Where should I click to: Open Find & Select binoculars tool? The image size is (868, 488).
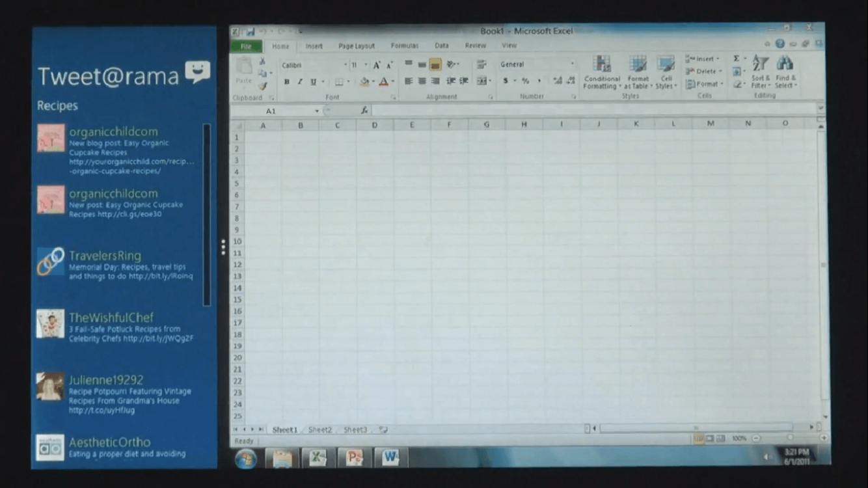785,72
